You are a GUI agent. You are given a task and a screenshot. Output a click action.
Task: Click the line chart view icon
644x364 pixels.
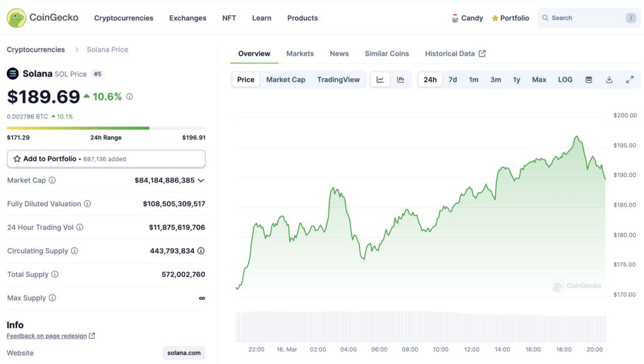380,79
